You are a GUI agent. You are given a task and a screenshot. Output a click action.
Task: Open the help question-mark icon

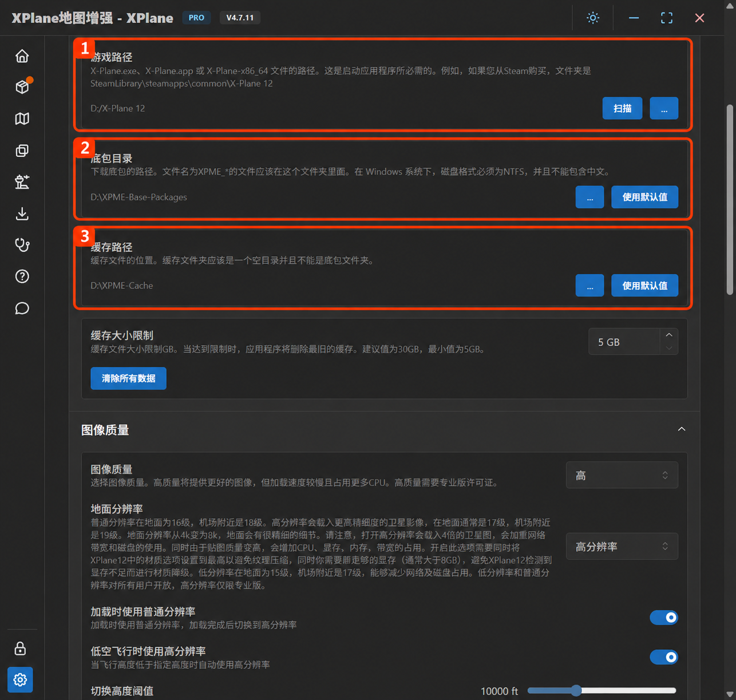22,276
